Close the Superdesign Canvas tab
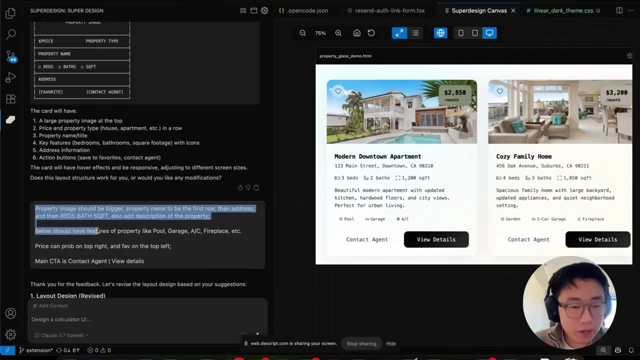This screenshot has height=360, width=640. pyautogui.click(x=513, y=11)
